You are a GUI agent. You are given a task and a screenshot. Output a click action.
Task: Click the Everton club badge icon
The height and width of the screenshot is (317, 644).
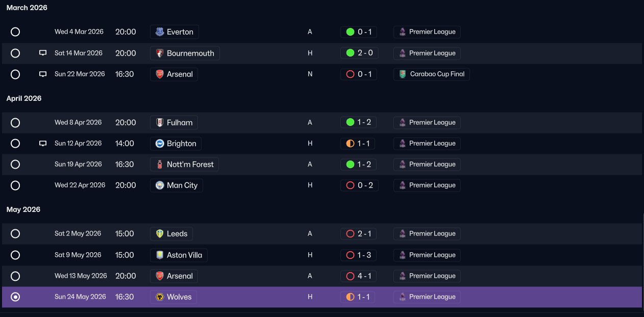click(160, 32)
